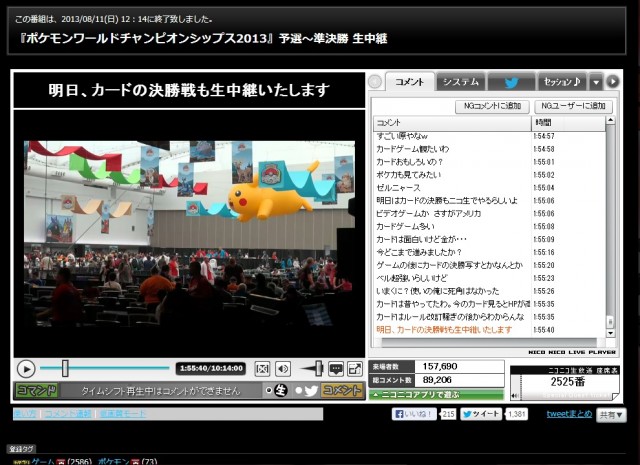Click the previous-tabs left circle button

pyautogui.click(x=375, y=82)
